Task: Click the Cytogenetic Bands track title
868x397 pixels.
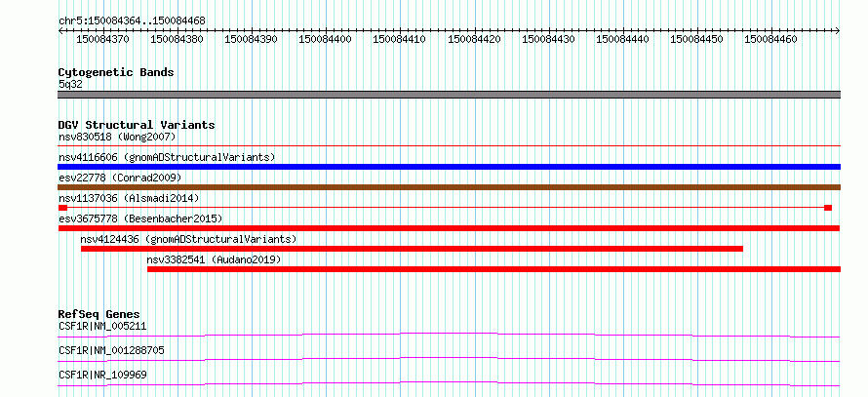Action: (116, 72)
